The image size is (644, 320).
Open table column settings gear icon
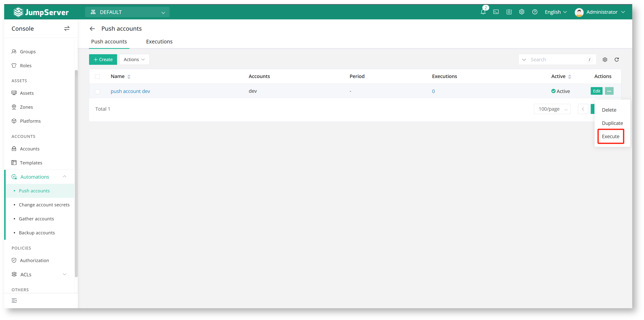(605, 59)
